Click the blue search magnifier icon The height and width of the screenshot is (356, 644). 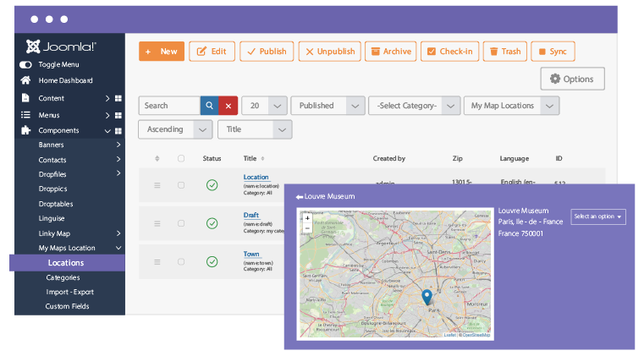click(209, 106)
